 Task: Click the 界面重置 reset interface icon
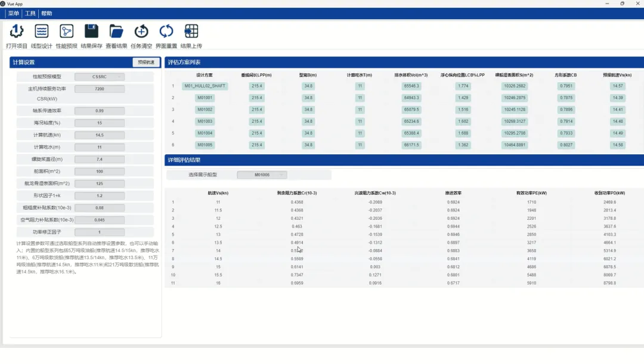point(166,31)
